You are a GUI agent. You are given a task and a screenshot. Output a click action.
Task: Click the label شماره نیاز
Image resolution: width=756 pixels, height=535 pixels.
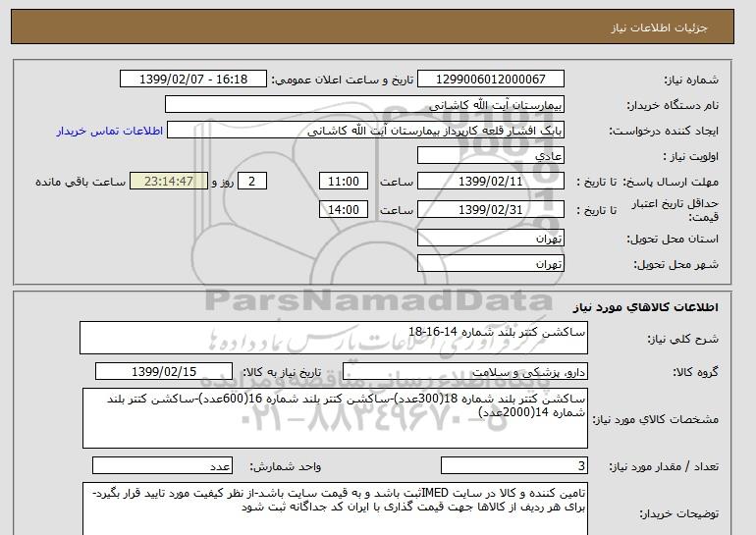tap(691, 80)
